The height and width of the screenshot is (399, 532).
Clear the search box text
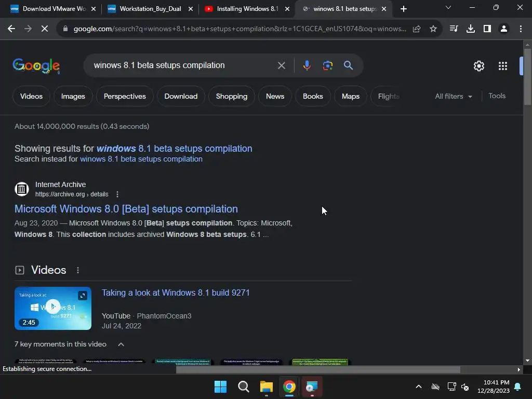281,65
